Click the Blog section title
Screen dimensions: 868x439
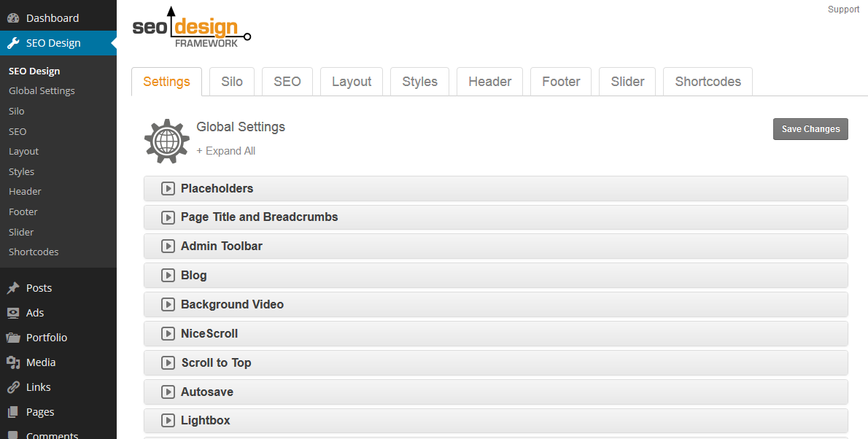tap(194, 276)
